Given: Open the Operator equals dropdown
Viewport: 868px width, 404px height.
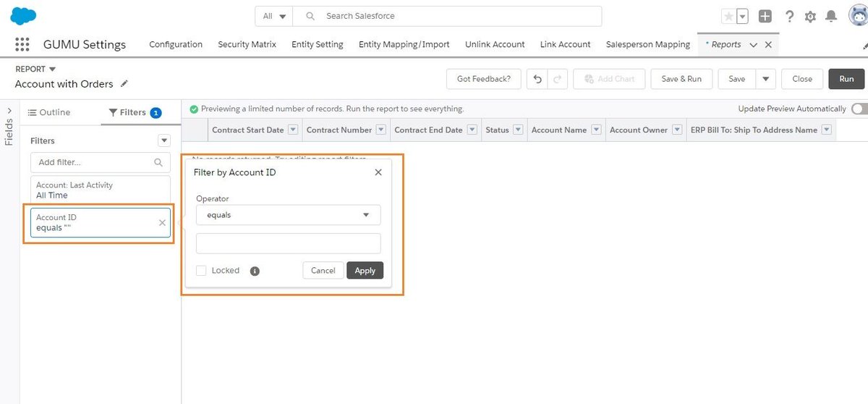Looking at the screenshot, I should (x=288, y=215).
